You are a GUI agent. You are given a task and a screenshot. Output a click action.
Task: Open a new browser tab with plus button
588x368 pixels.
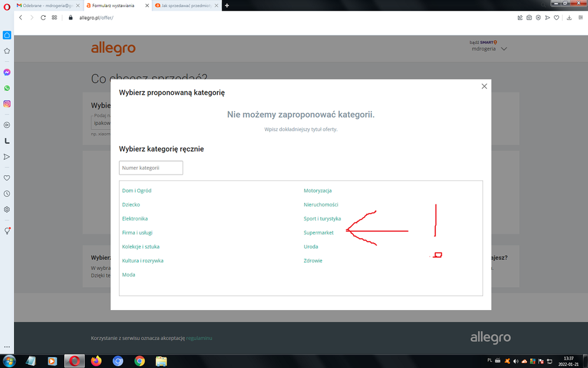(227, 5)
